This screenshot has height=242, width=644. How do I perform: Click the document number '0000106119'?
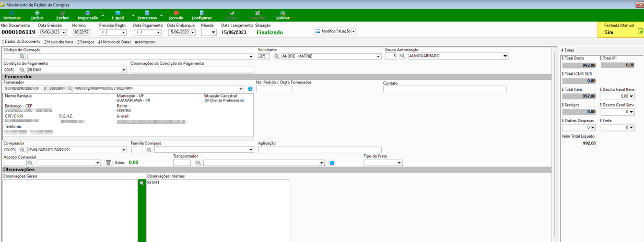(x=18, y=32)
